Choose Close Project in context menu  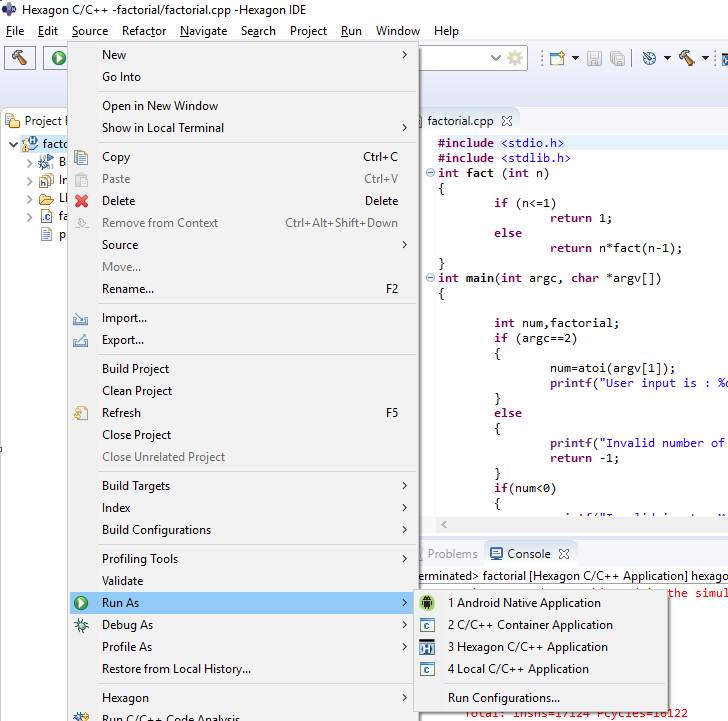(x=244, y=435)
